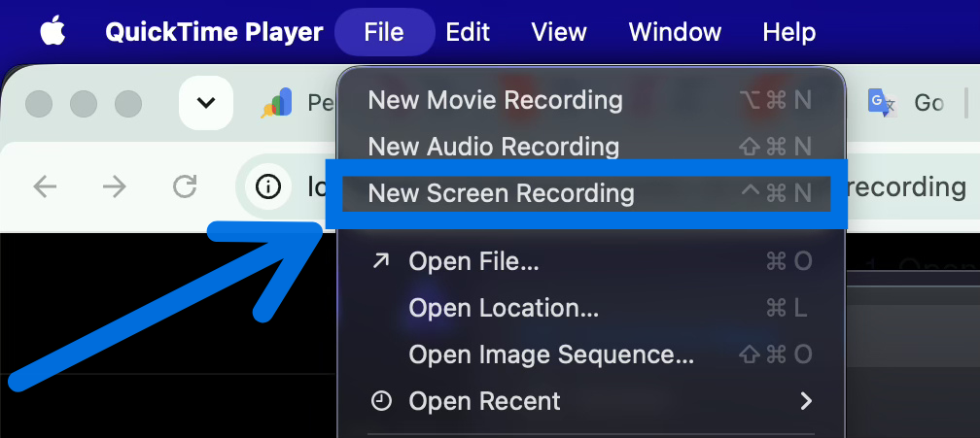The width and height of the screenshot is (980, 438).
Task: Choose New Audio Recording
Action: 591,147
